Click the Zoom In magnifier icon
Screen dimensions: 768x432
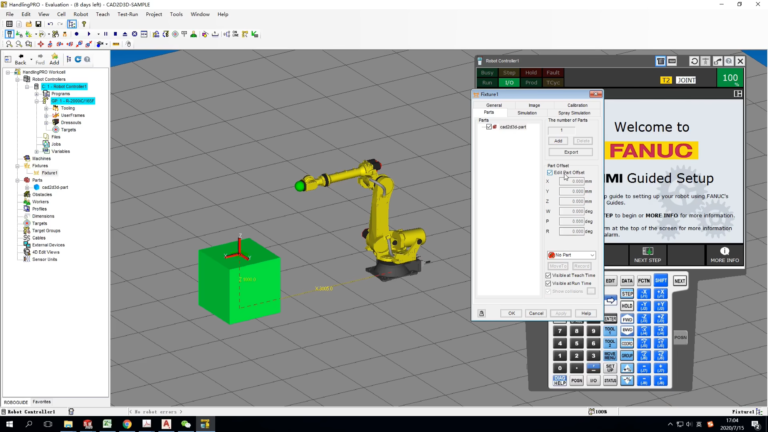click(9, 44)
